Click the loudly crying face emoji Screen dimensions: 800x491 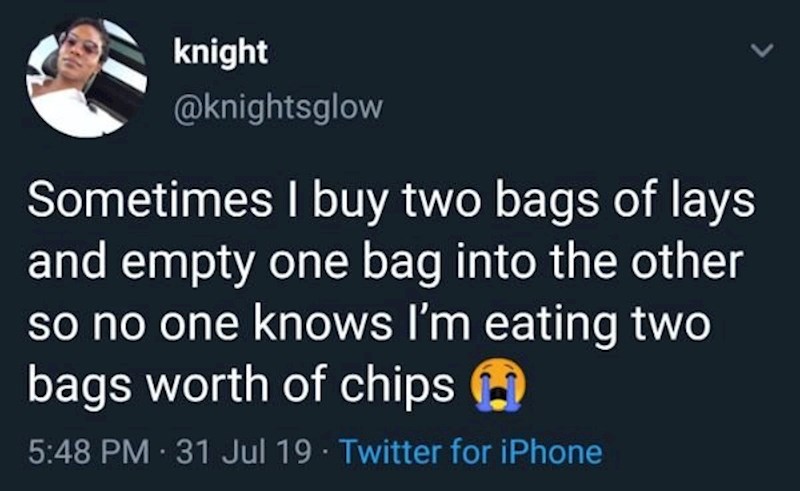(499, 385)
